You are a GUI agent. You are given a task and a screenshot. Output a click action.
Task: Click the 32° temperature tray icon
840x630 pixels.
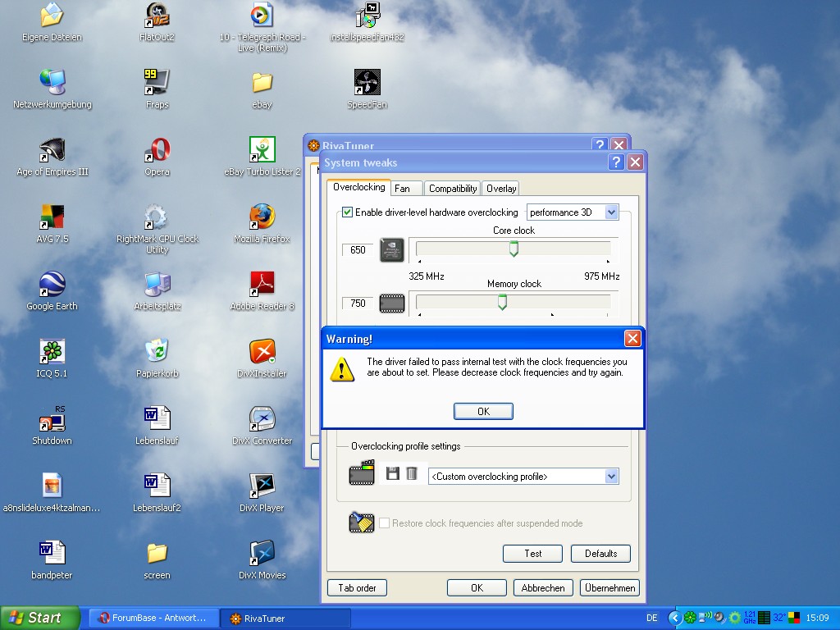779,618
